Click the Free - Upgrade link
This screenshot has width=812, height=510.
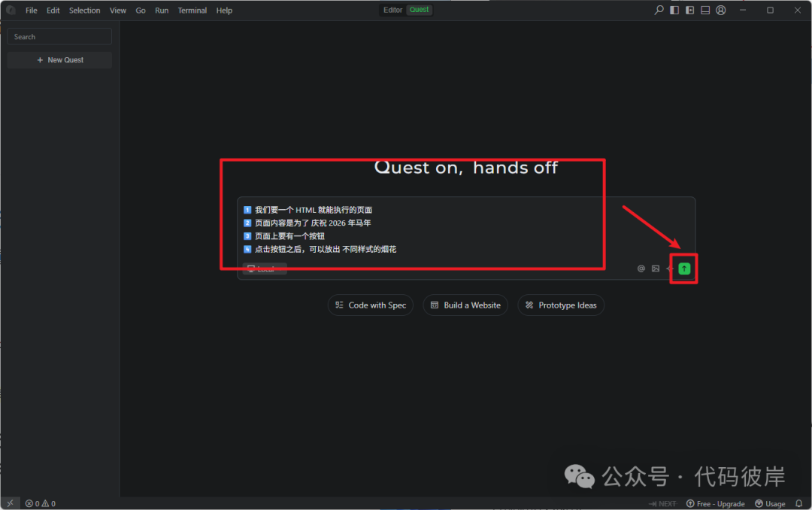point(716,503)
